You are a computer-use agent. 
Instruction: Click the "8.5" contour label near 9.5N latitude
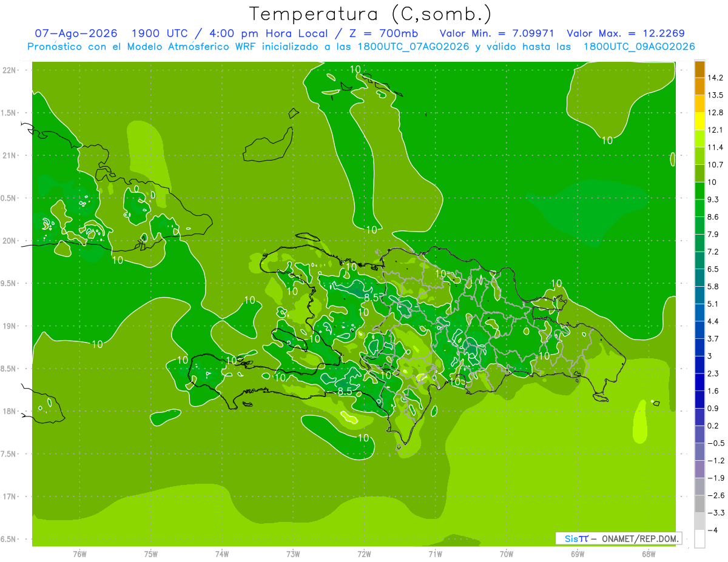(x=371, y=297)
